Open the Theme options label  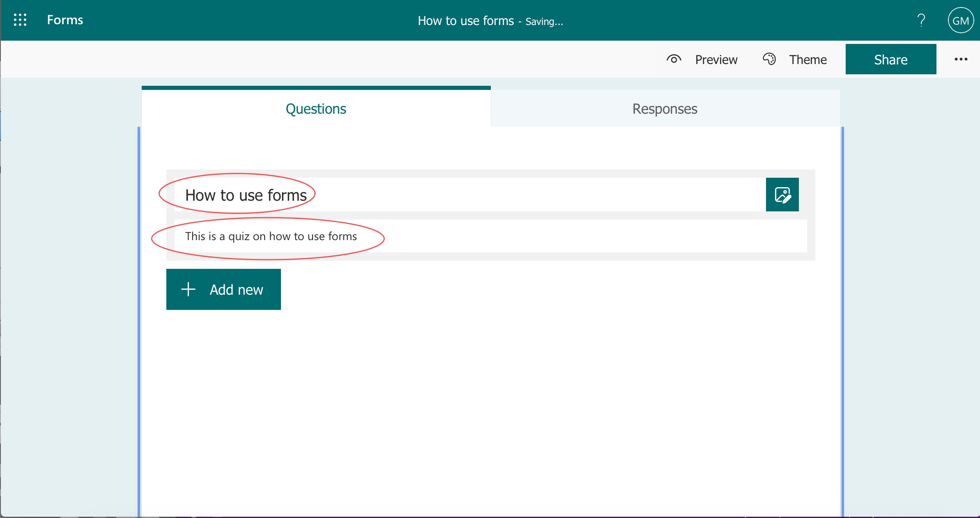(807, 60)
